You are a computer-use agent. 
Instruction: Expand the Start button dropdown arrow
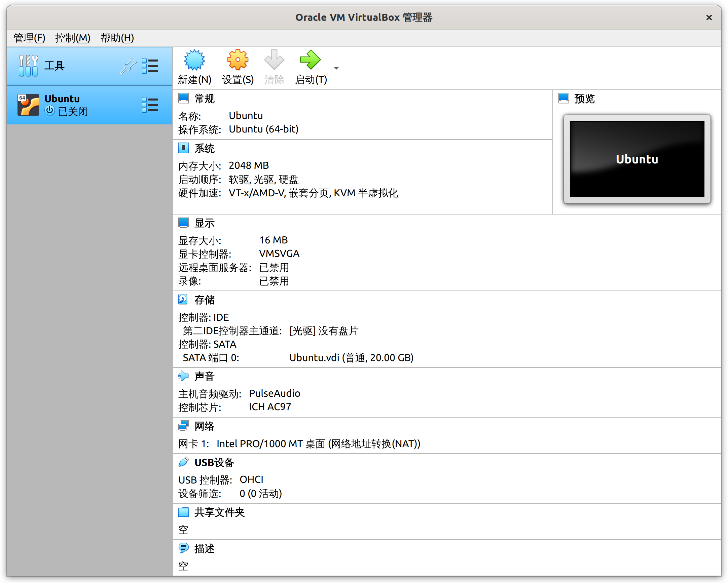336,68
